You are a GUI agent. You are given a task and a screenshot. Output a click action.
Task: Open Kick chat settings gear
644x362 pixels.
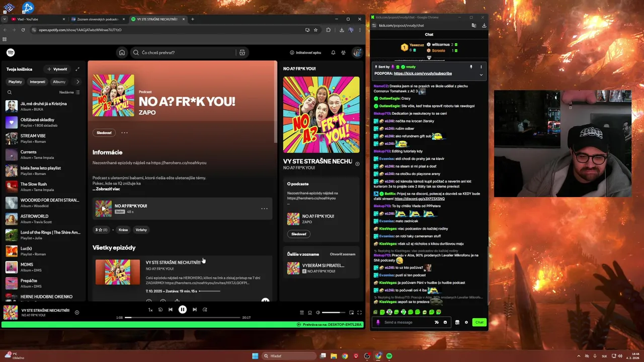tap(466, 322)
